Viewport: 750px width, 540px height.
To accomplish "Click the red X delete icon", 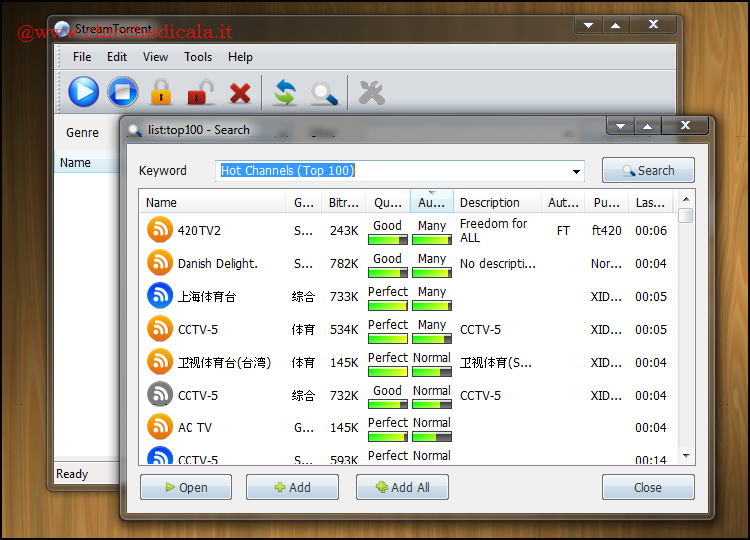I will (x=240, y=94).
